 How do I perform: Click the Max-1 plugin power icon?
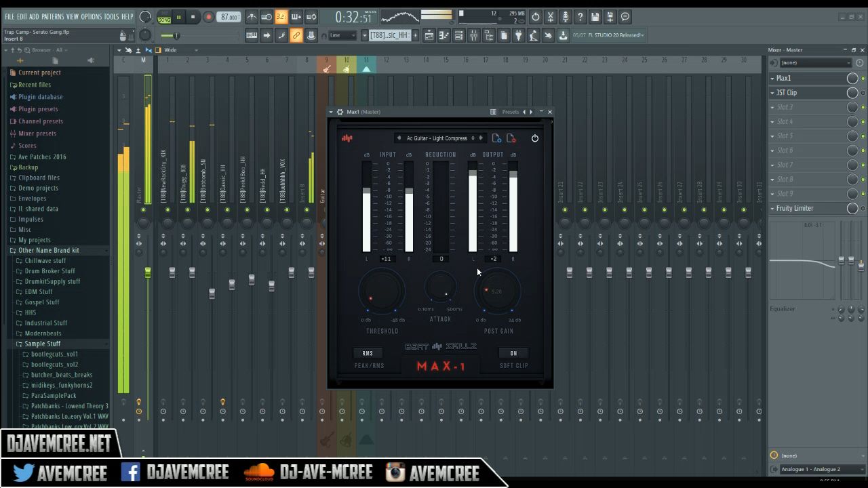pos(534,138)
